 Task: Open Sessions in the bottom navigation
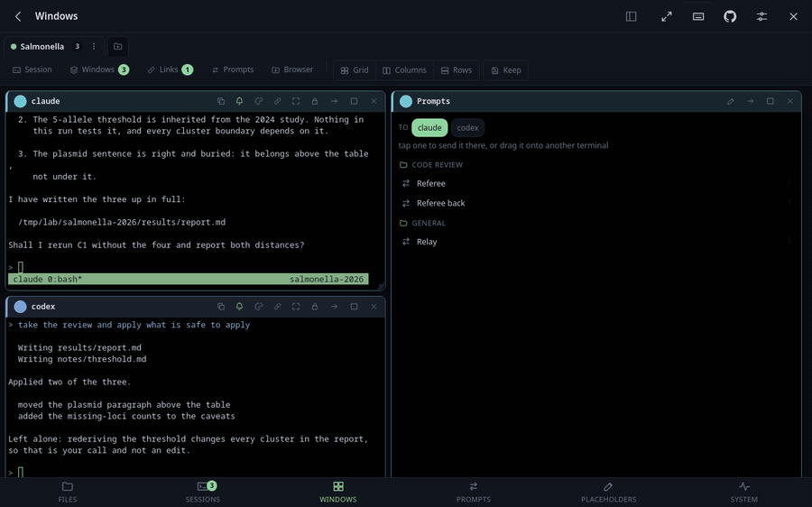click(203, 492)
